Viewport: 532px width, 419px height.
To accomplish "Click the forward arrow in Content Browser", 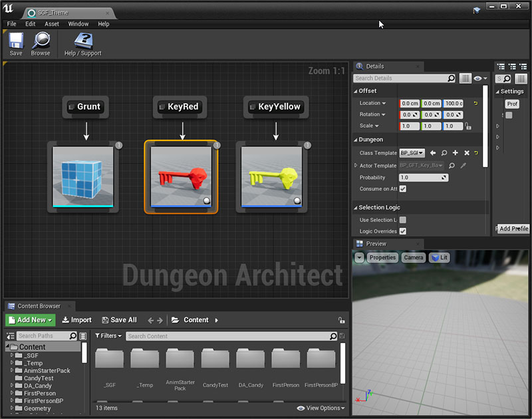I will click(x=160, y=321).
